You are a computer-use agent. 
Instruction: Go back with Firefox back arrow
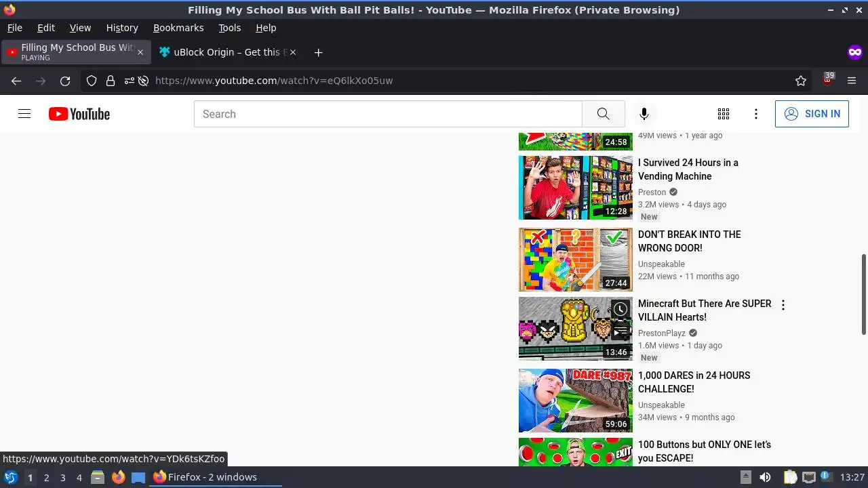pos(16,81)
